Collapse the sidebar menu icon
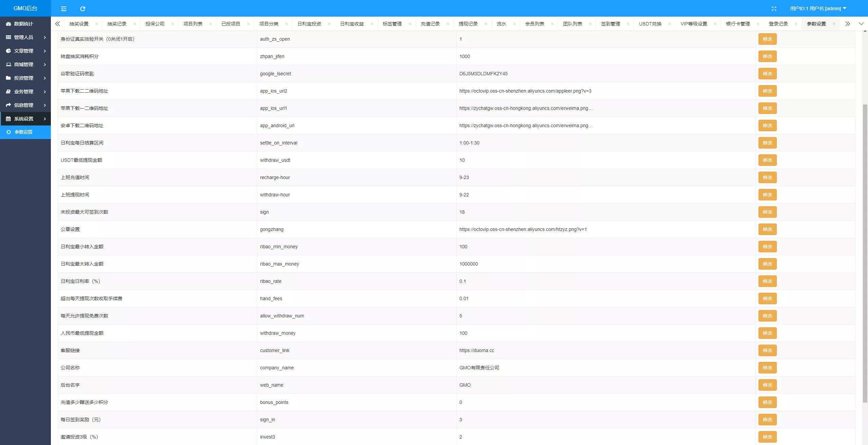Screen dimensions: 868x445 [63, 8]
